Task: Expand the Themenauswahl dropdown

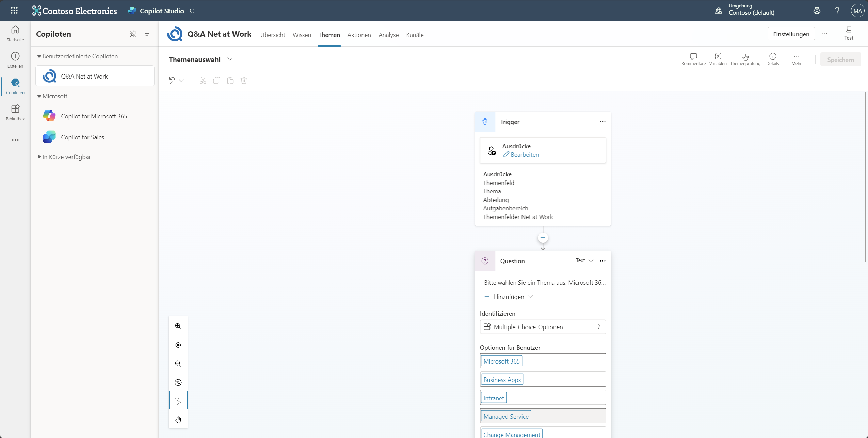Action: (230, 59)
